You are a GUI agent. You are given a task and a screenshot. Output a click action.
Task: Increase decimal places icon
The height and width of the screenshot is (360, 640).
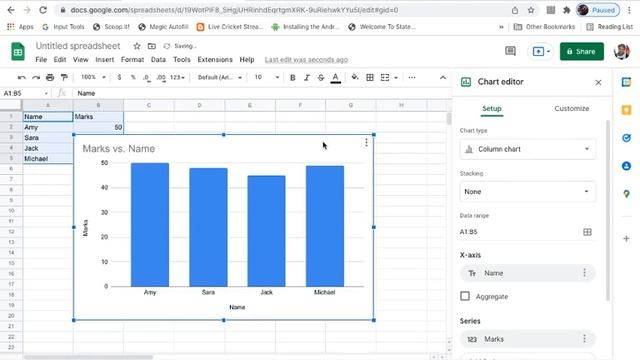(x=161, y=77)
